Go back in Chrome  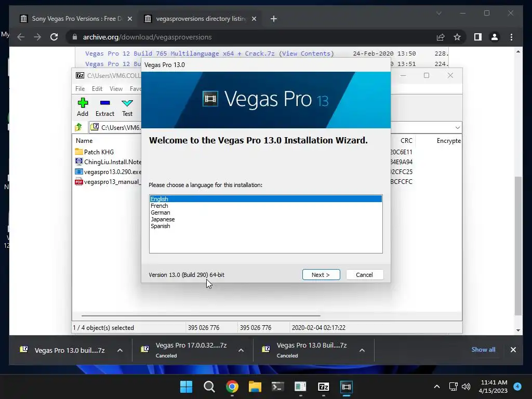21,37
